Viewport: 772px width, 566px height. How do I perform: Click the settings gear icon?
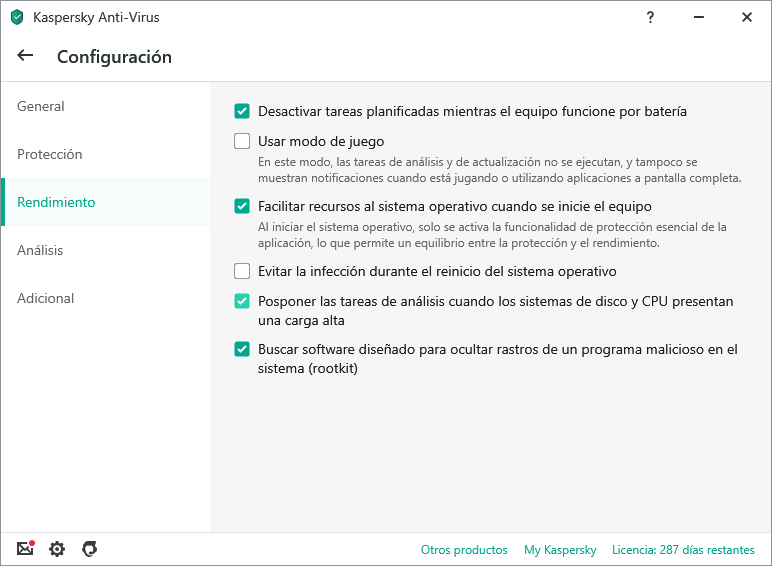tap(57, 549)
